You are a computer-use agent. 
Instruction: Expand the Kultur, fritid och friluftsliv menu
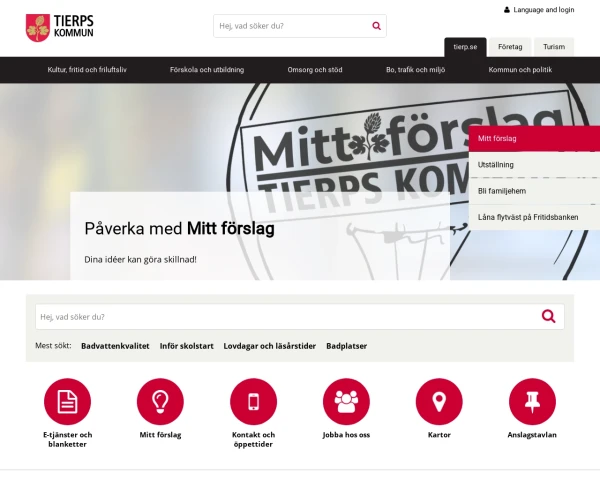87,70
